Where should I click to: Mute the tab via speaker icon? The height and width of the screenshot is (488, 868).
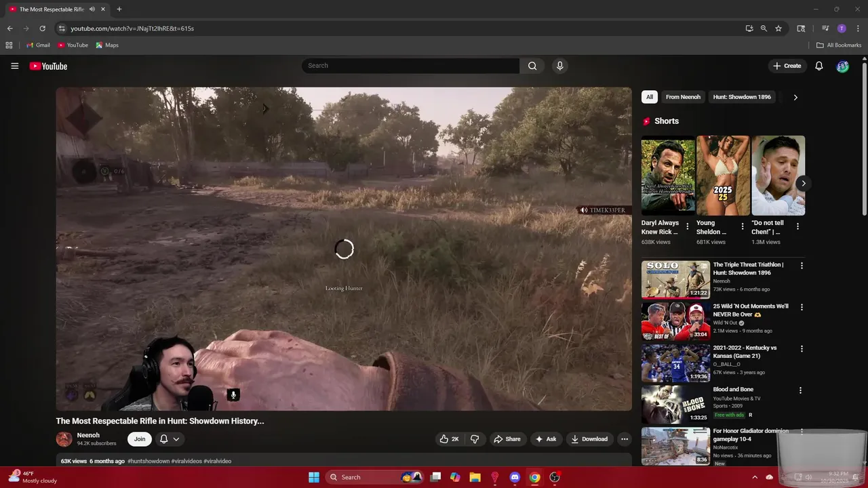(92, 9)
